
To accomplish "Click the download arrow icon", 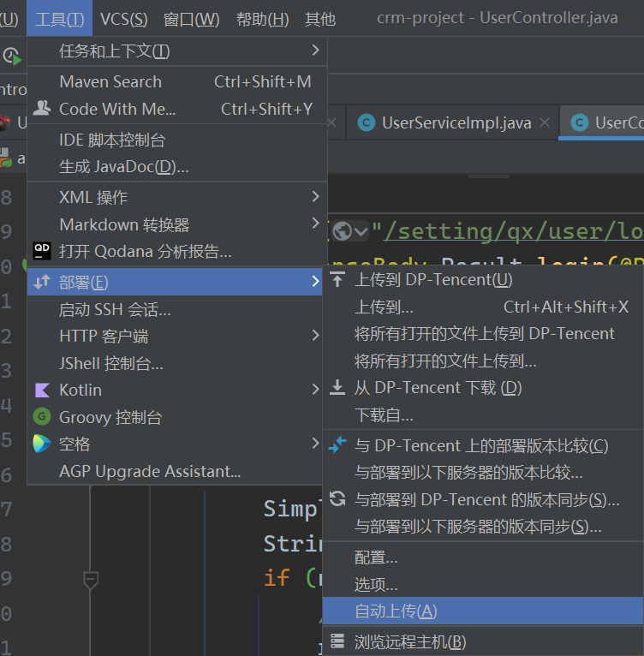I will tap(337, 387).
